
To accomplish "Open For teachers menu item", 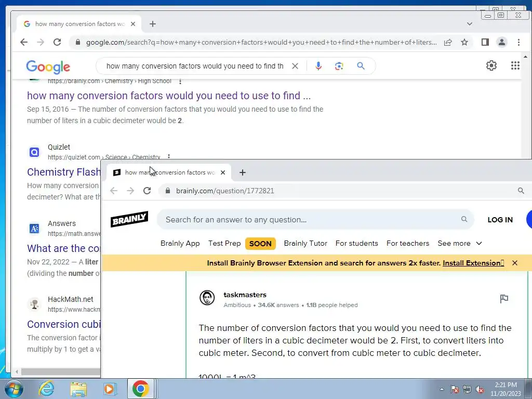I will [408, 243].
